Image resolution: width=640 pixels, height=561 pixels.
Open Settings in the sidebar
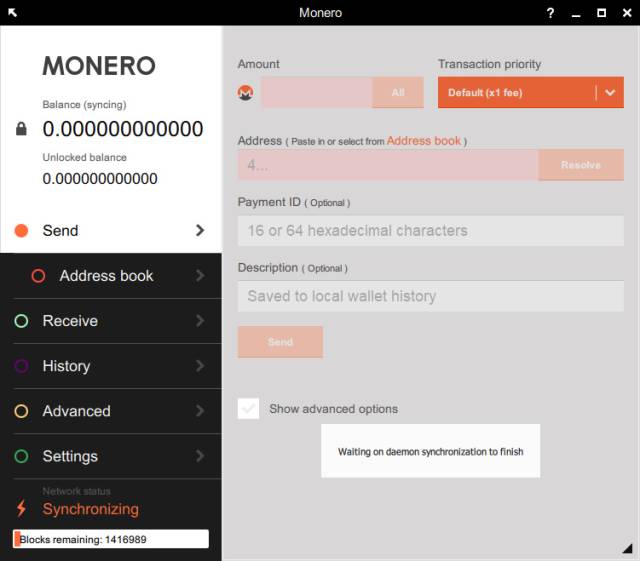(x=111, y=456)
